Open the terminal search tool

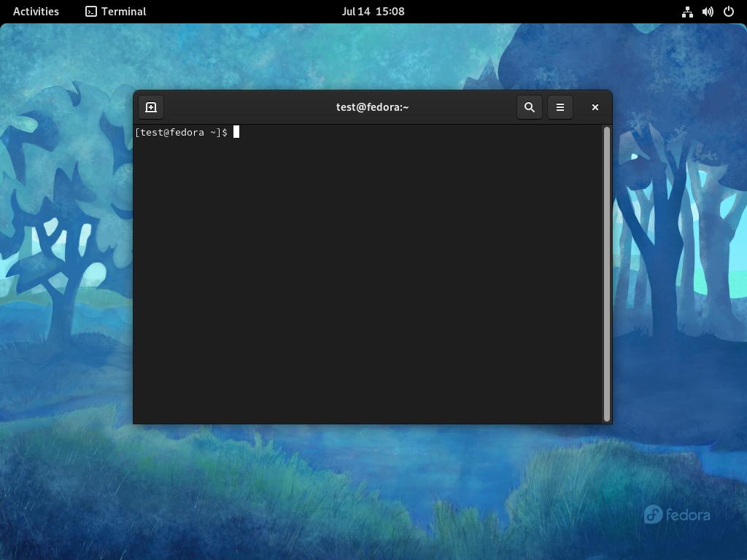tap(530, 107)
